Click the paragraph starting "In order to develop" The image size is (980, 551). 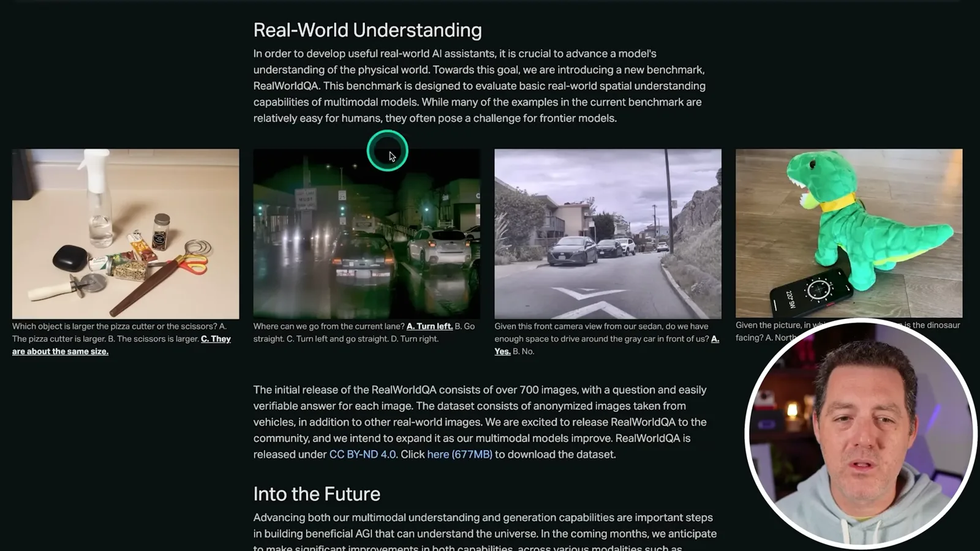(480, 86)
